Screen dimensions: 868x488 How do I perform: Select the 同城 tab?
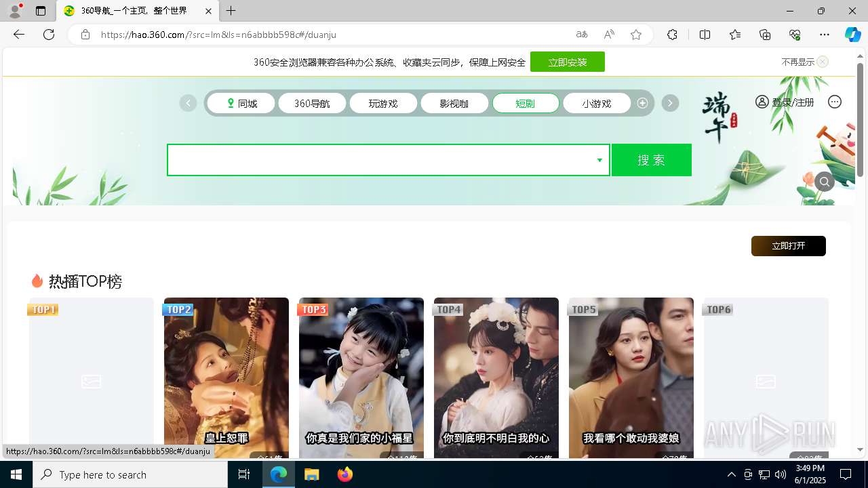241,103
